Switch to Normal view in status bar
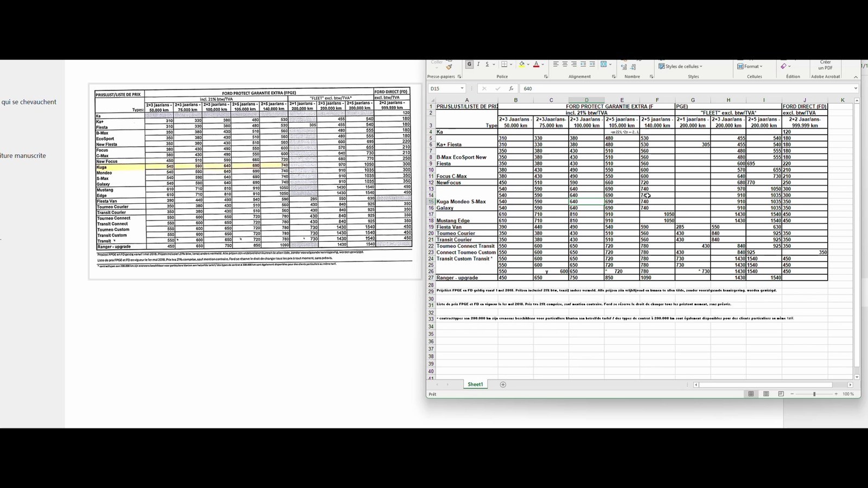The height and width of the screenshot is (488, 868). coord(751,394)
